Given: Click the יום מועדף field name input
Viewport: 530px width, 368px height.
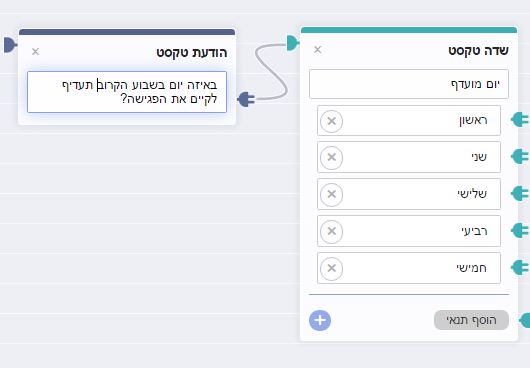Looking at the screenshot, I should [409, 84].
